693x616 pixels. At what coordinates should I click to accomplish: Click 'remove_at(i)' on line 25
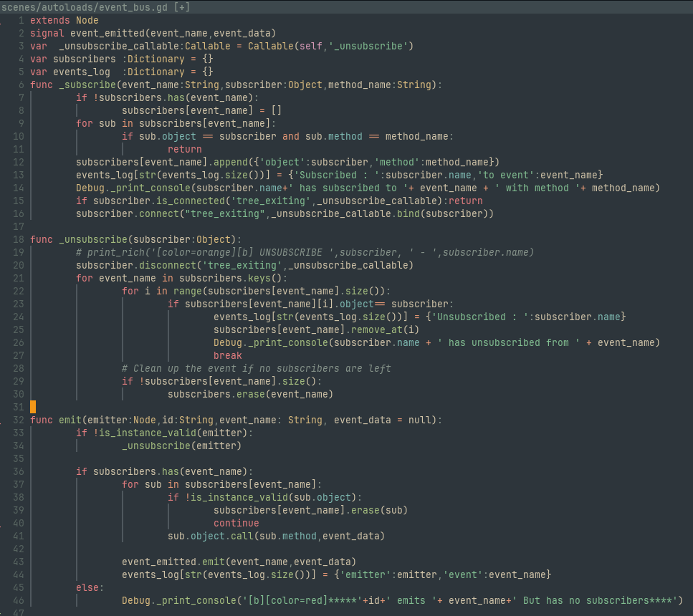385,329
